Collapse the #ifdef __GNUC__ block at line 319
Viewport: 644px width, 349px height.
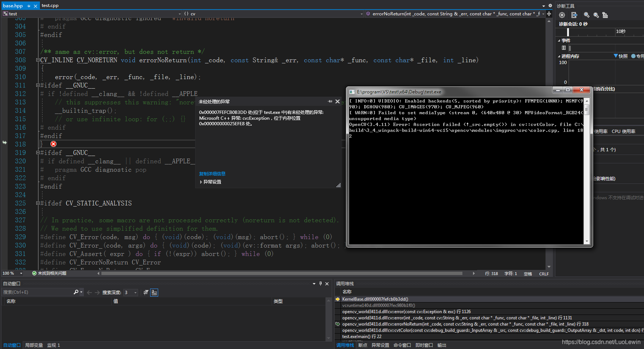pos(38,153)
